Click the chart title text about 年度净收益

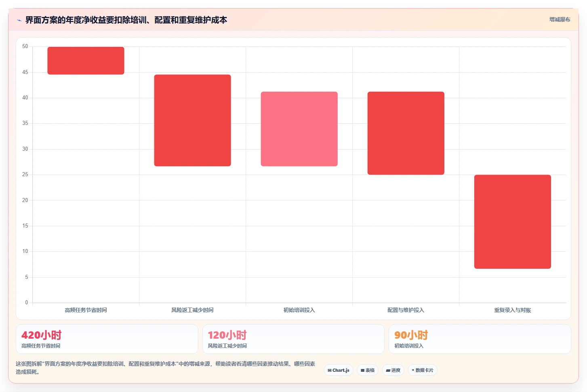[x=126, y=20]
